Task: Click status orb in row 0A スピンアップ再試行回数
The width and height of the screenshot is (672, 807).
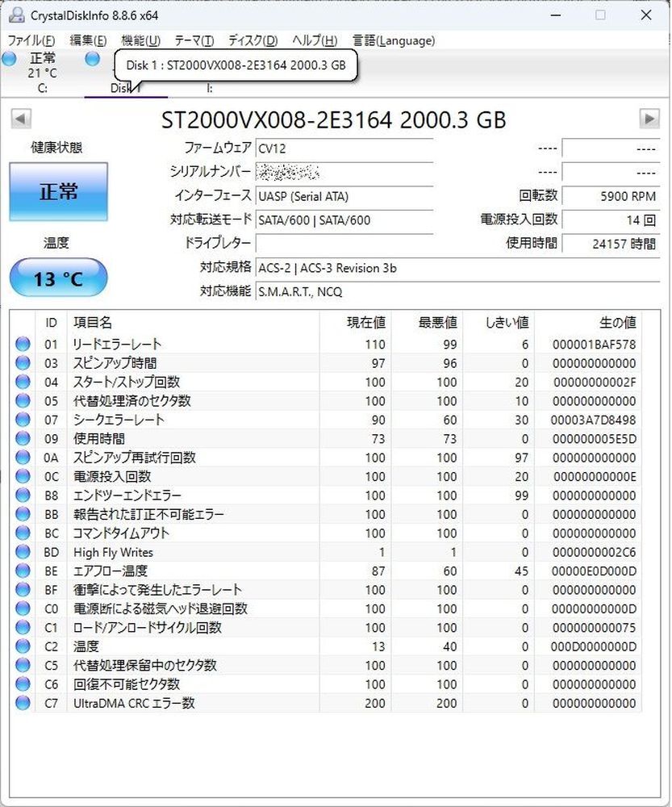Action: pos(23,457)
